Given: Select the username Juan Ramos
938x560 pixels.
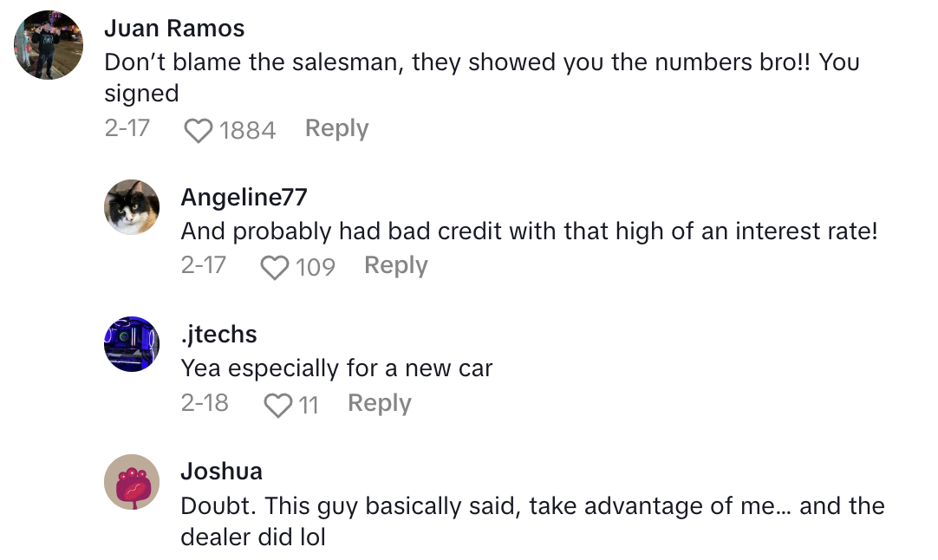Looking at the screenshot, I should pyautogui.click(x=174, y=28).
